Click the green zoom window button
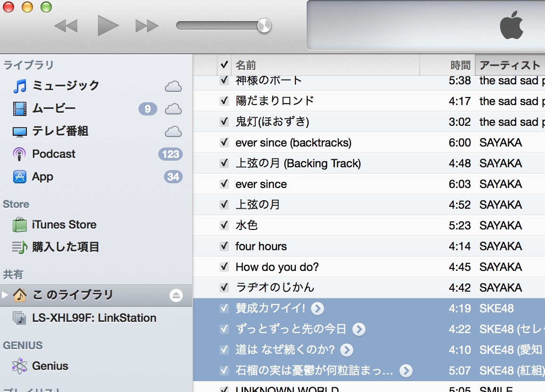Viewport: 545px width, 392px height. pos(46,7)
